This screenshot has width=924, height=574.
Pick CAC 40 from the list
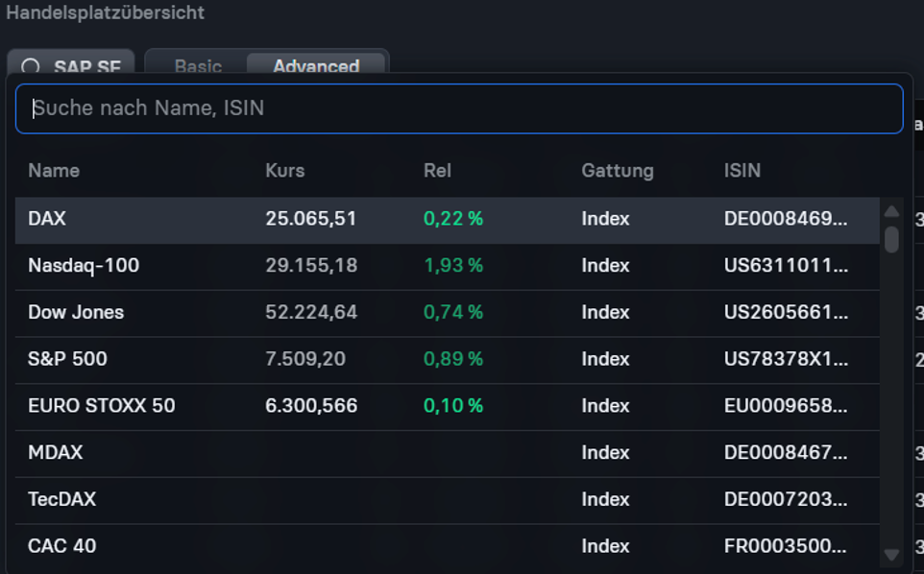pyautogui.click(x=448, y=546)
